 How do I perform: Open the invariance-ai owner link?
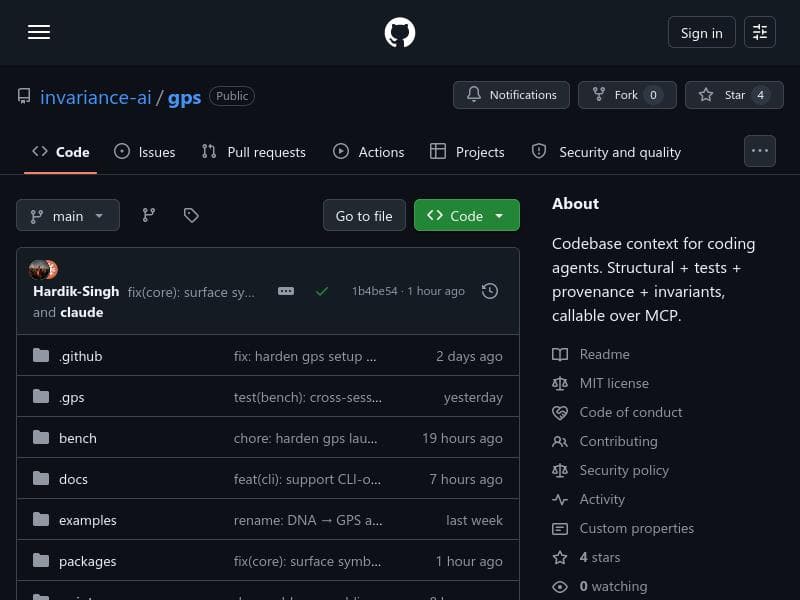pos(96,97)
